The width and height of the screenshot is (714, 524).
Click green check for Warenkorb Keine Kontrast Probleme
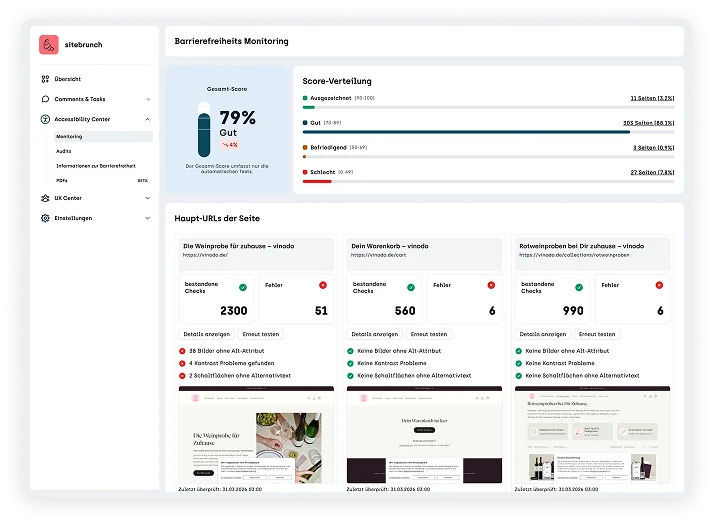click(350, 363)
